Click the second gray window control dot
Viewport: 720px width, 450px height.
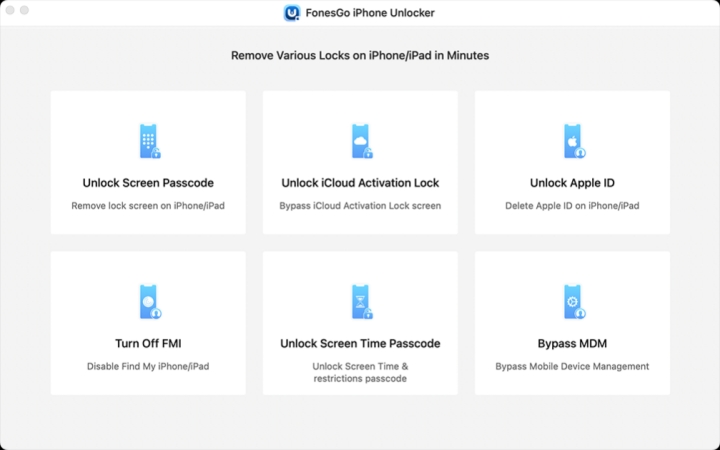(24, 10)
